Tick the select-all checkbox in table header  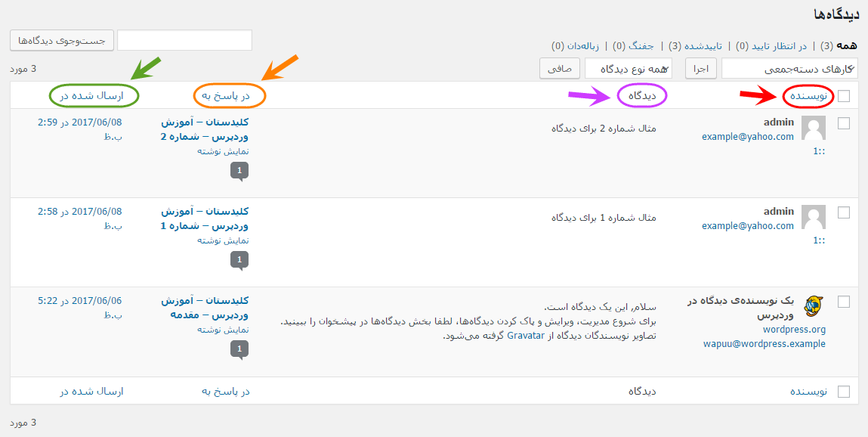pos(844,96)
